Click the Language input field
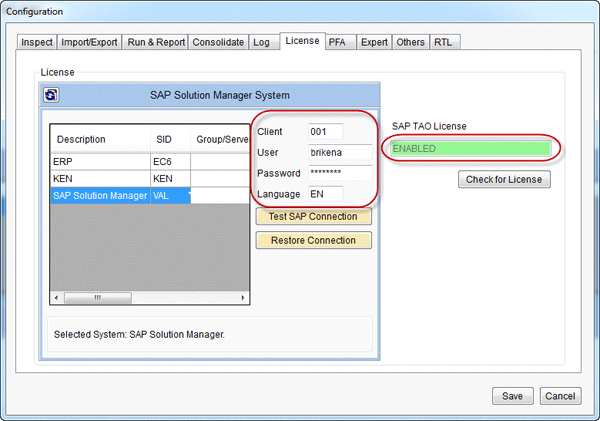Viewport: 600px width, 421px height. pos(326,193)
